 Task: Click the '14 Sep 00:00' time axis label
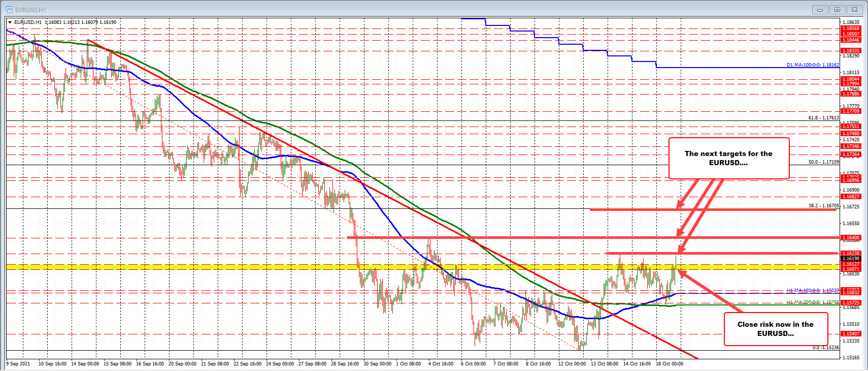(85, 364)
